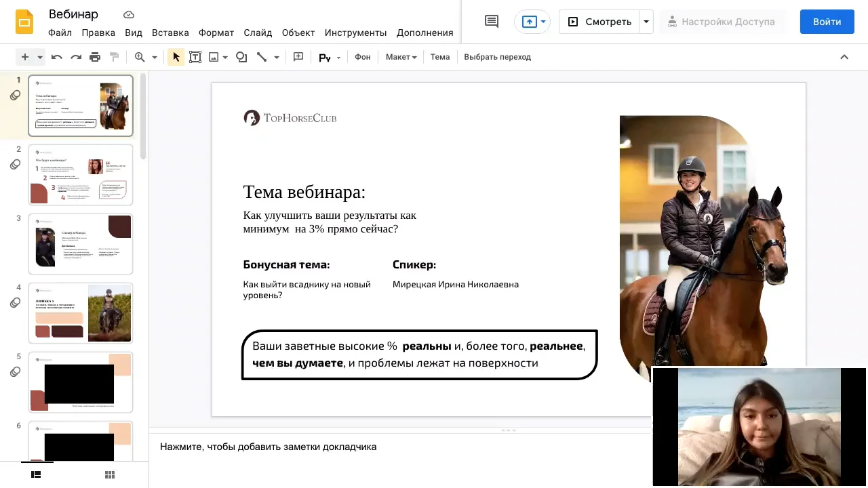This screenshot has height=488, width=868.
Task: Open the Смотреть options dropdown arrow
Action: (x=646, y=22)
